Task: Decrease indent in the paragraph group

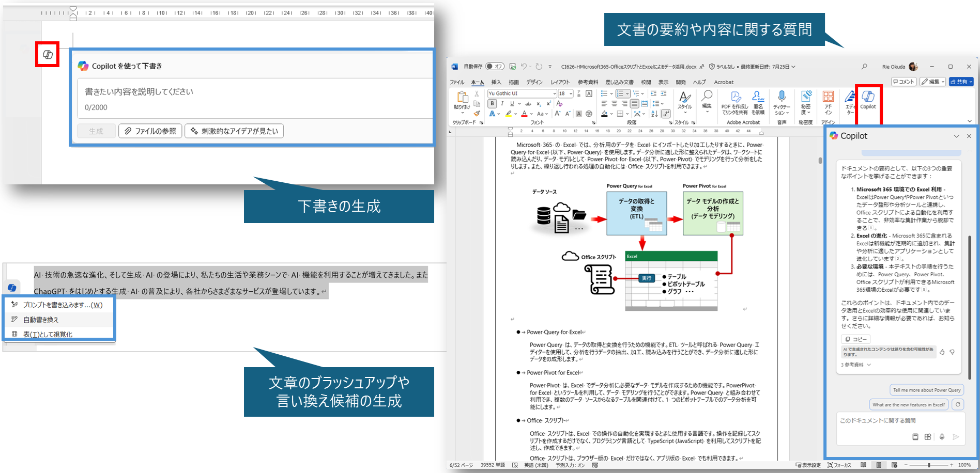Action: tap(653, 93)
